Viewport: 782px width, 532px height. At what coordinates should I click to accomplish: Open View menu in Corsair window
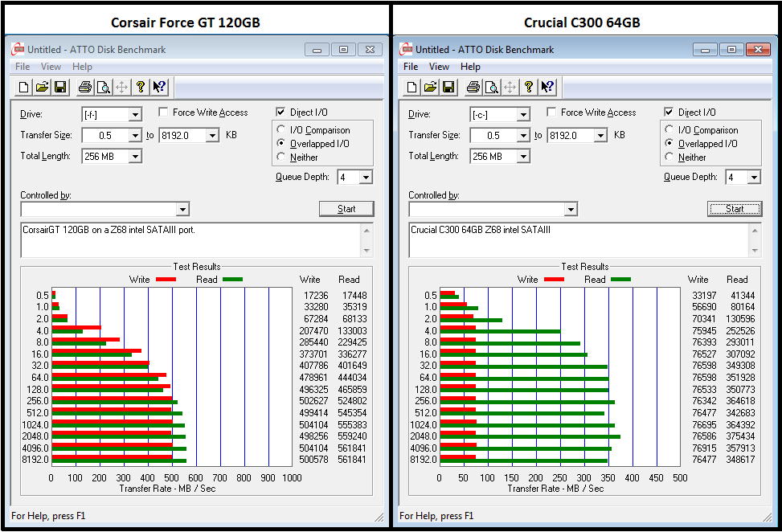(x=51, y=67)
